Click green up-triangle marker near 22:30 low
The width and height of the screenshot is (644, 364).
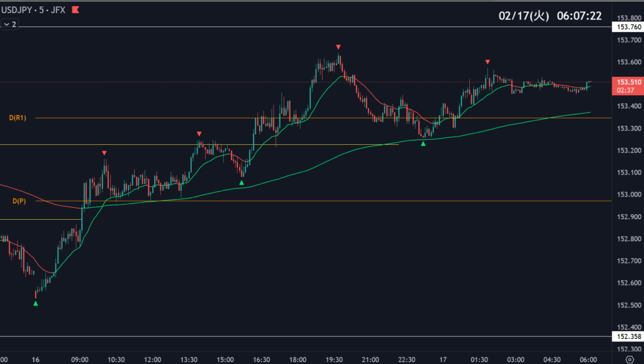(423, 144)
